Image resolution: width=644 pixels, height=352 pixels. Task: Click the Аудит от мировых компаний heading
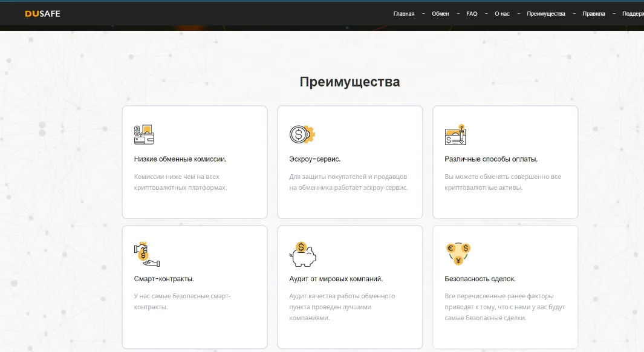336,278
